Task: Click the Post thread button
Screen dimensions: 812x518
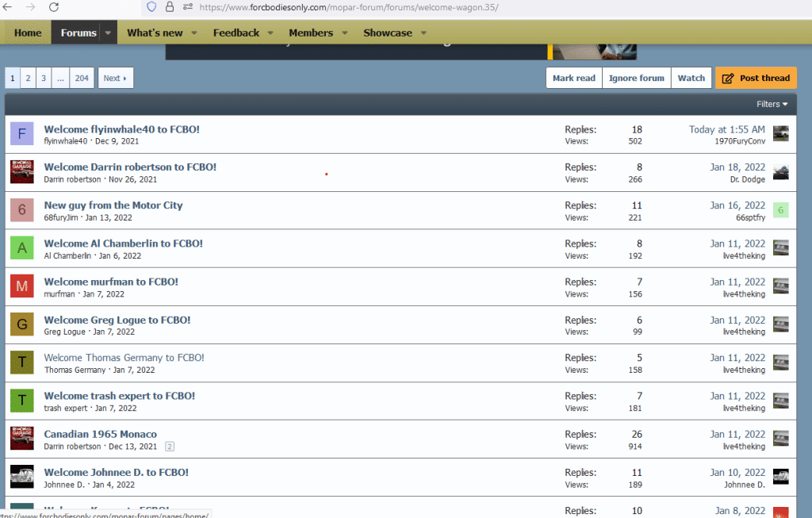Action: click(x=756, y=78)
